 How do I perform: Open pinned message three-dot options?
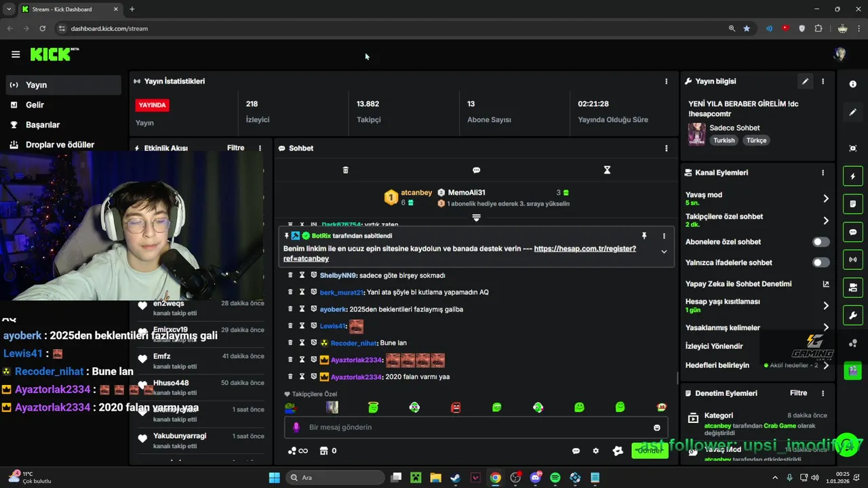tap(664, 236)
